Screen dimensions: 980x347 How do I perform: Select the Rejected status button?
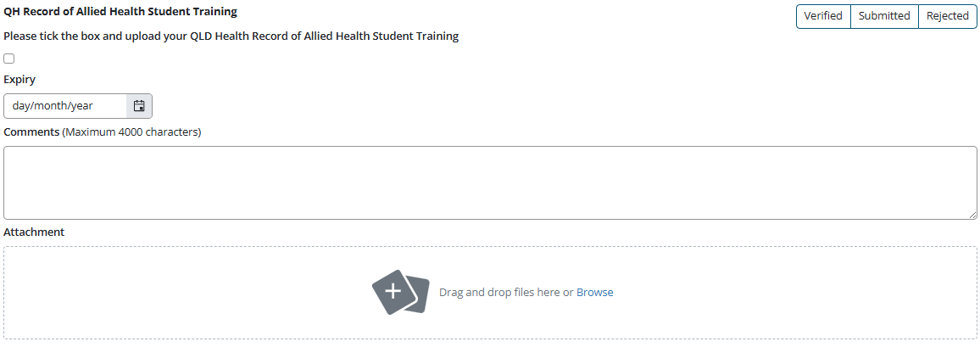coord(948,16)
